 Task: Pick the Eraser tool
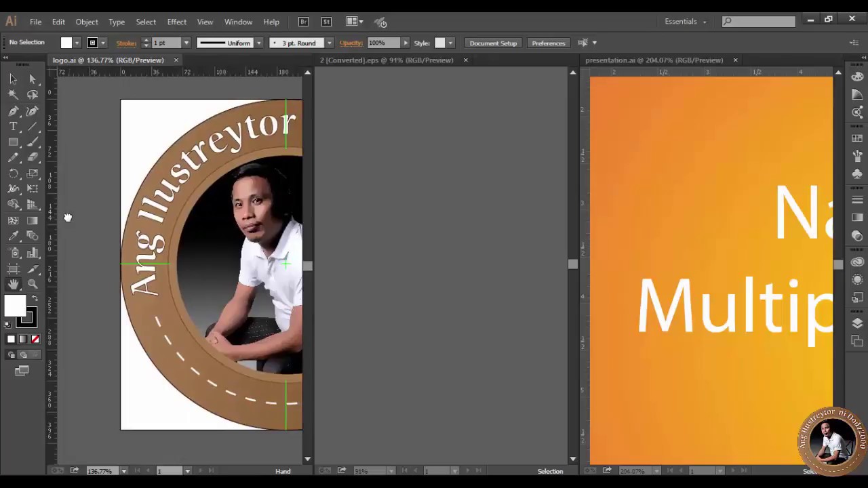33,157
